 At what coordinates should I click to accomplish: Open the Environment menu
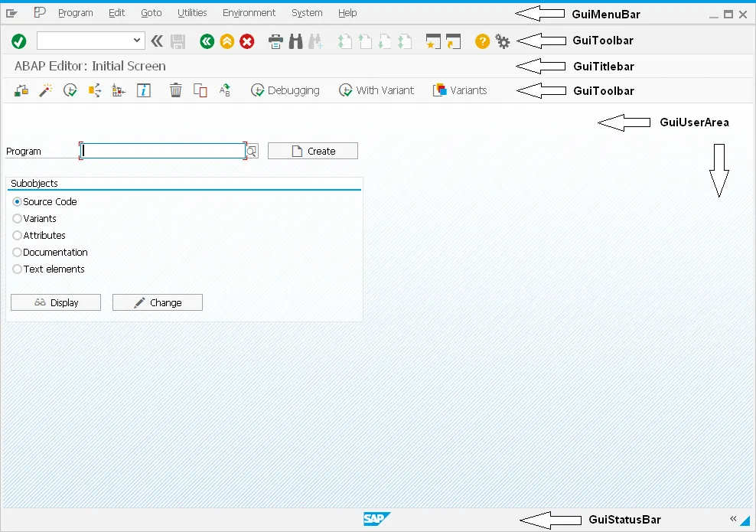249,13
